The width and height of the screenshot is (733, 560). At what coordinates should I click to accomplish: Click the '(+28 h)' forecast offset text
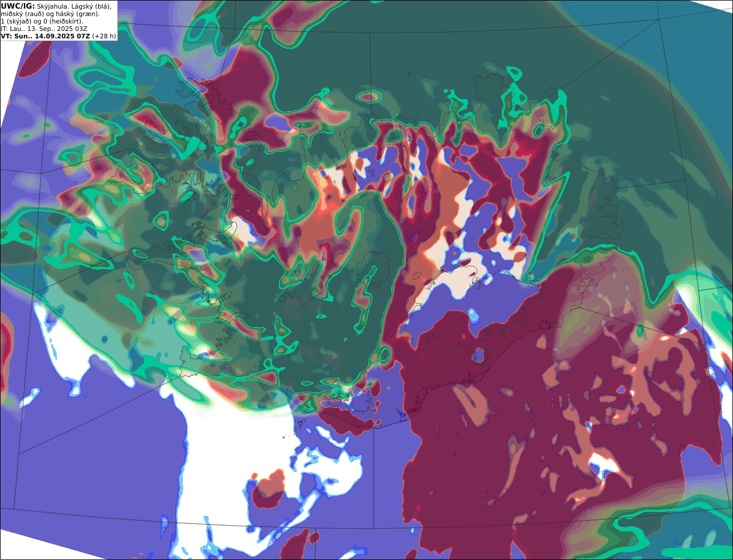point(104,36)
